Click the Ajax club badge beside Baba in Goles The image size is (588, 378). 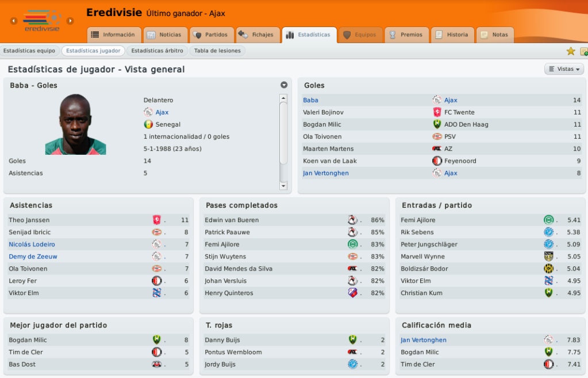click(x=437, y=100)
